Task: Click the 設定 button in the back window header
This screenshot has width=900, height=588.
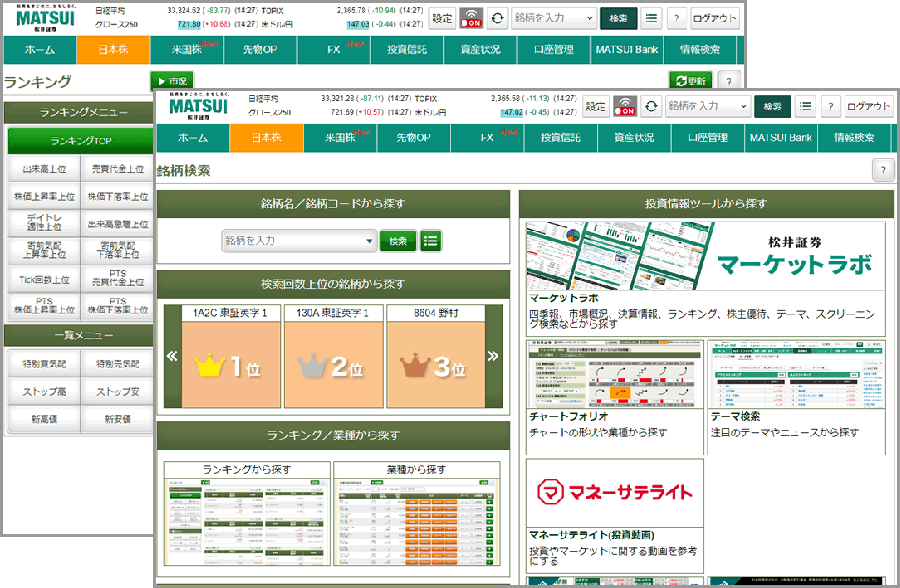Action: pyautogui.click(x=442, y=18)
